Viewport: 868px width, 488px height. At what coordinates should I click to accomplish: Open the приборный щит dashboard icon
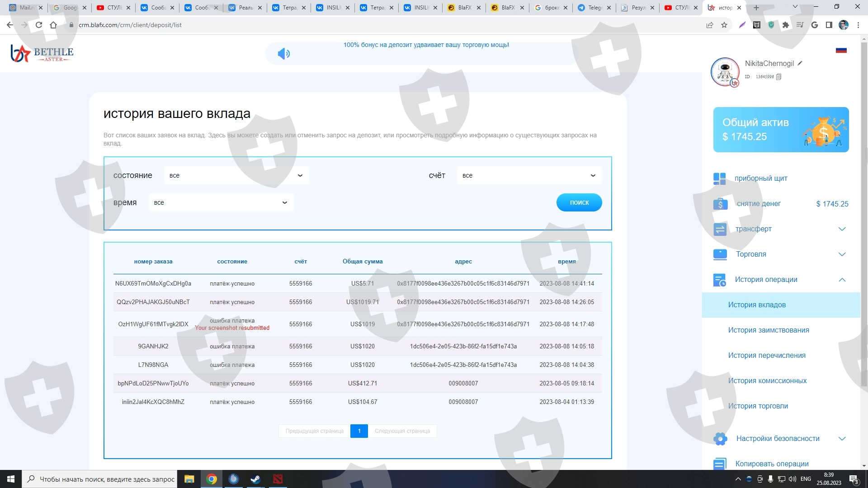(x=719, y=178)
